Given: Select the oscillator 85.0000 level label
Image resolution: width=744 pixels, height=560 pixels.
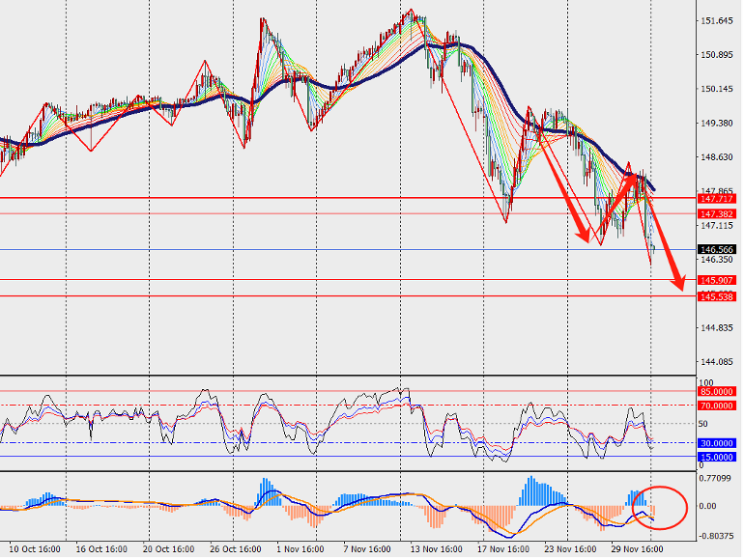Looking at the screenshot, I should (717, 392).
